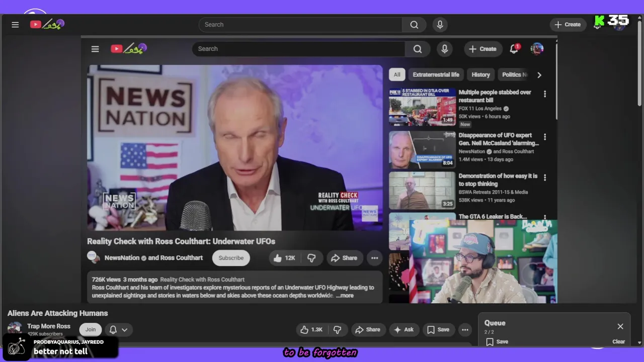Dislike the Aliens Are Attacking Humans video
Screen dimensions: 644x362
tap(338, 330)
